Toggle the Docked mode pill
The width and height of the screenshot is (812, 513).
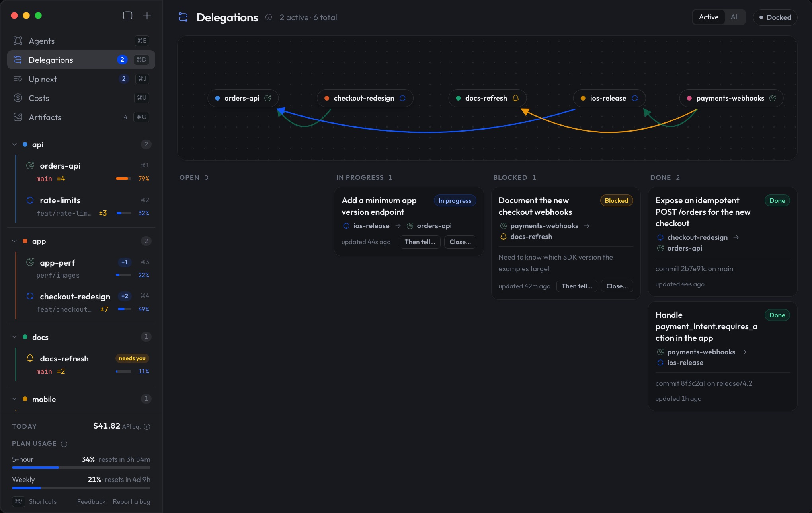[x=775, y=17]
